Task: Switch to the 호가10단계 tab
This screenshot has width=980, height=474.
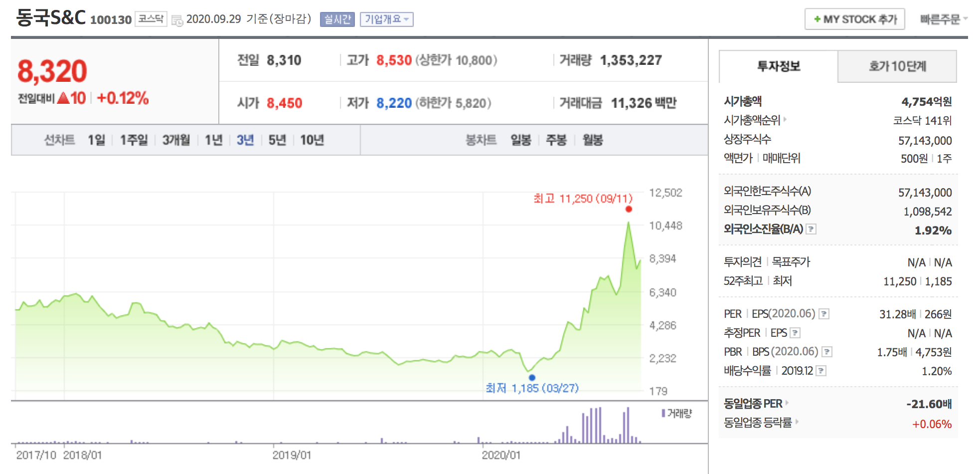Action: (897, 66)
